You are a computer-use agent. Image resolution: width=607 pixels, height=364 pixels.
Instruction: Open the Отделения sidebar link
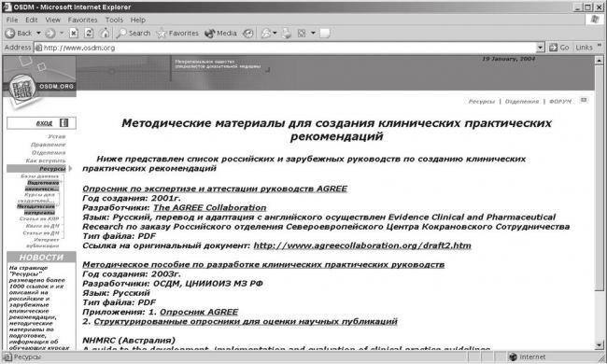(49, 152)
